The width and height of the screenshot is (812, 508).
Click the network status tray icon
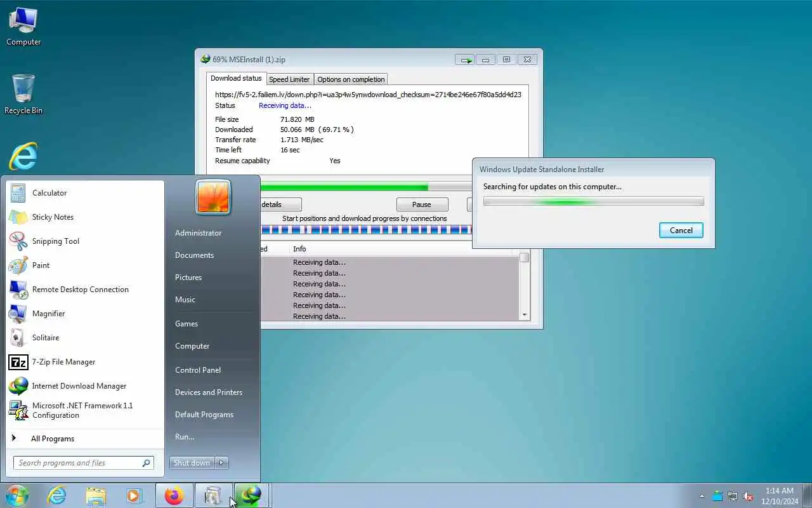[x=733, y=496]
